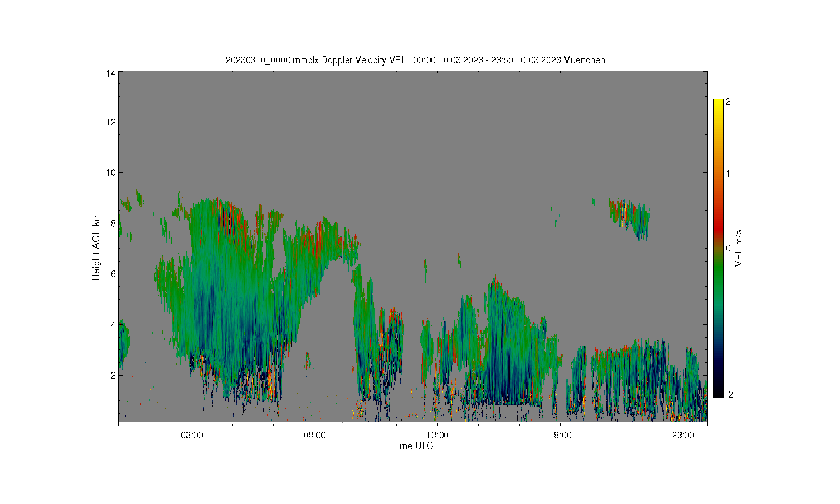Click the 13:00 time tick label
Viewport: 840px width, 504px height.
(x=437, y=436)
